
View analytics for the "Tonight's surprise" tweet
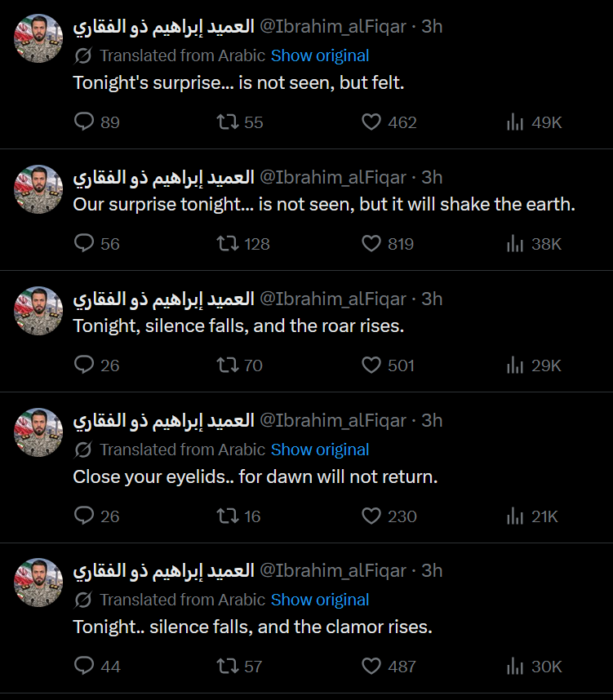[515, 122]
